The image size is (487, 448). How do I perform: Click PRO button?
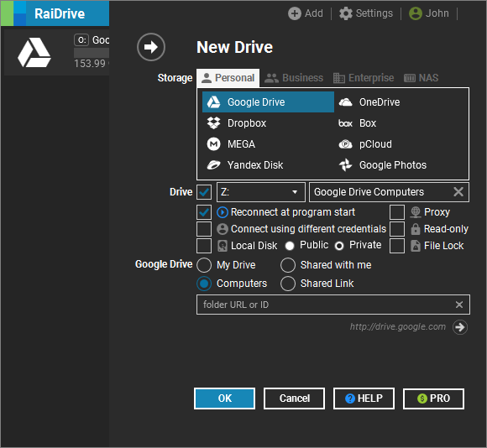tap(433, 399)
